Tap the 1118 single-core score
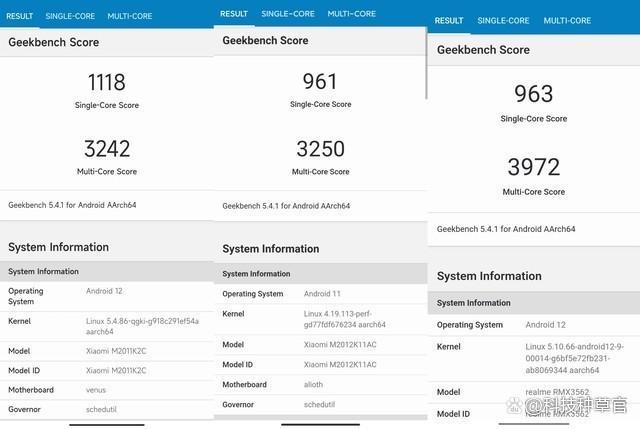 (x=107, y=83)
